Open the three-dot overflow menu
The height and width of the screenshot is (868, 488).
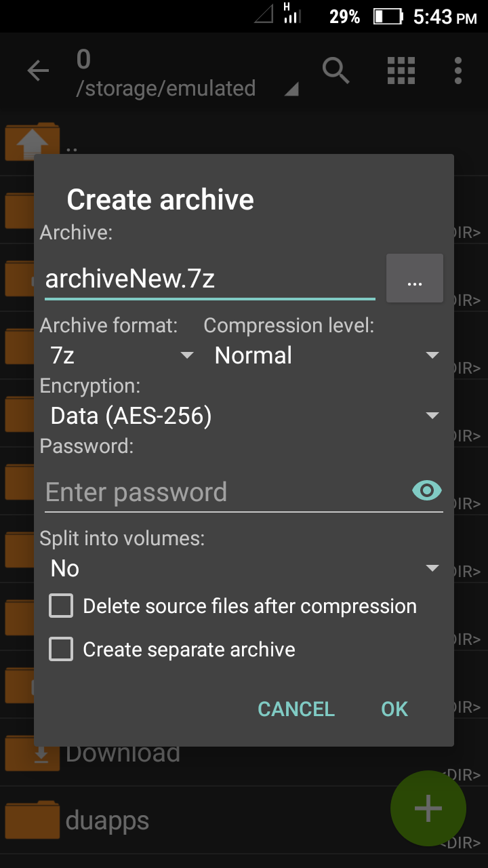tap(458, 71)
